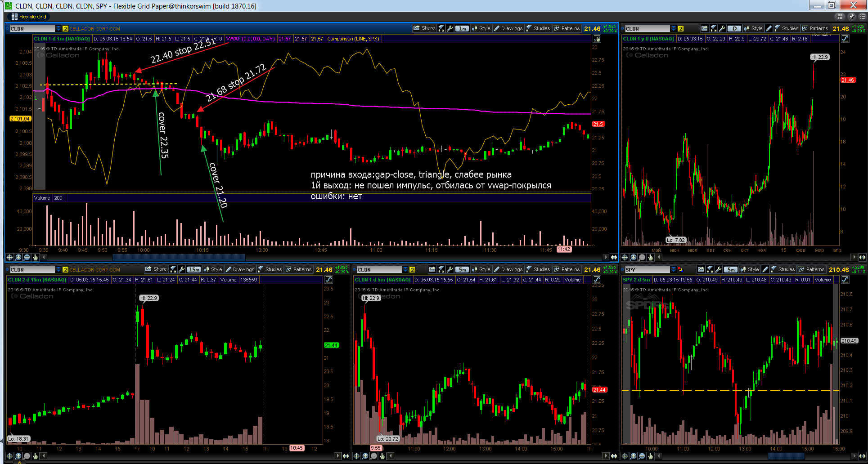Zoom out with the magnifier below the SPY chart
The width and height of the screenshot is (868, 464).
point(642,456)
